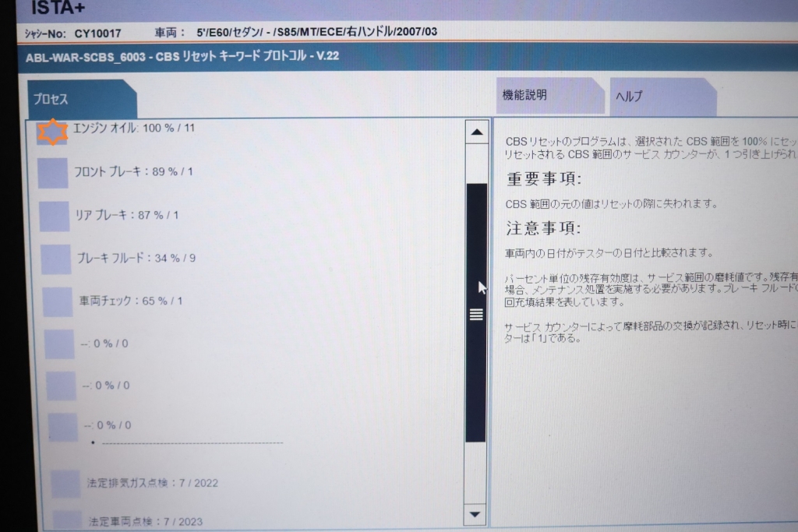Click the sentence 車両内の日付がテスターの日付と比較されます

(x=609, y=253)
